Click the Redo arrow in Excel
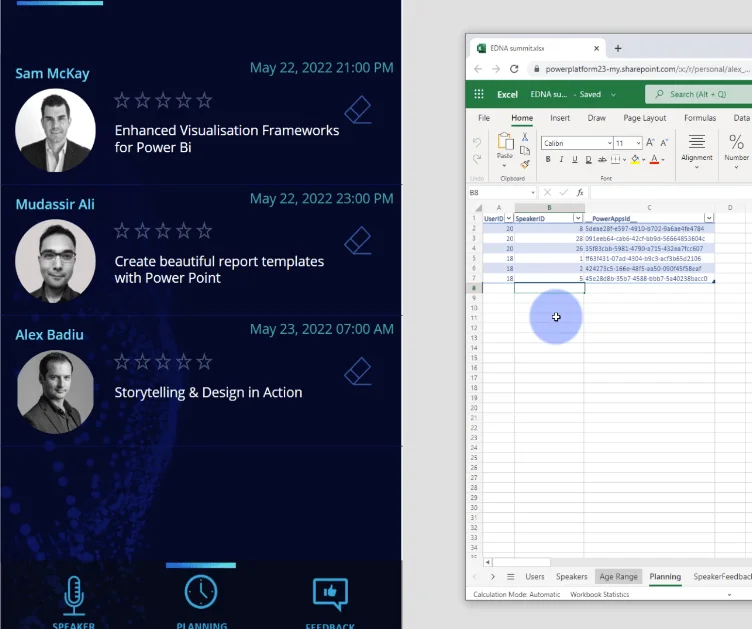 477,158
